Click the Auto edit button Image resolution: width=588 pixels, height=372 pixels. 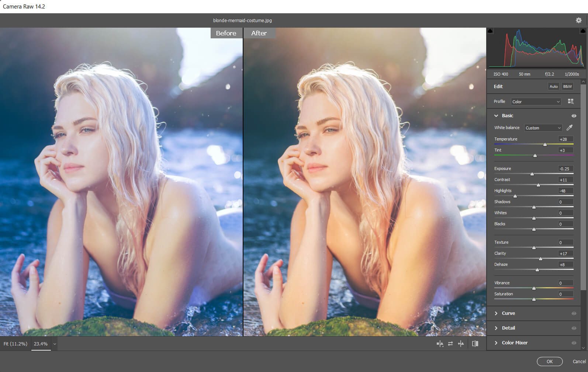tap(553, 87)
